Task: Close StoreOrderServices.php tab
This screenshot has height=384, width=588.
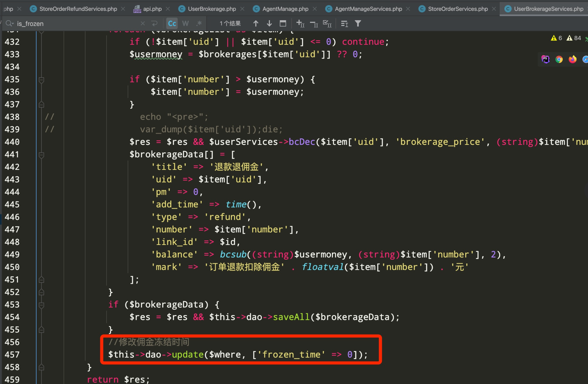Action: pos(494,9)
